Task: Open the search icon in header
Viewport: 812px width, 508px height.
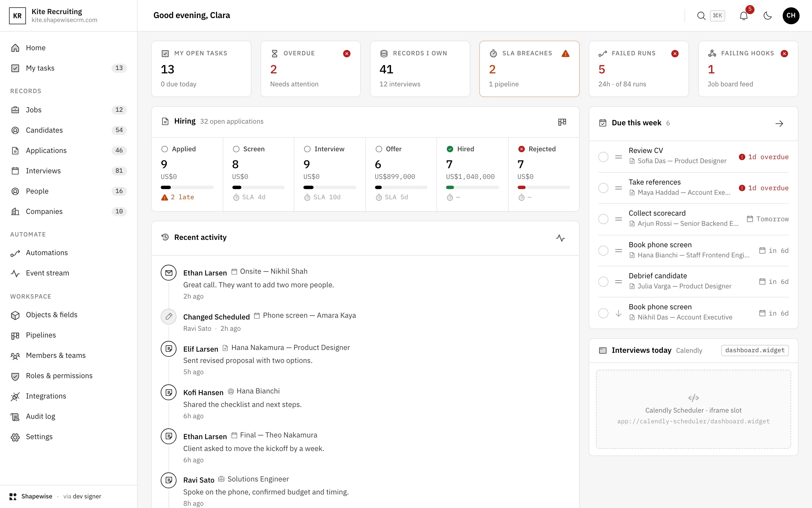Action: (701, 16)
